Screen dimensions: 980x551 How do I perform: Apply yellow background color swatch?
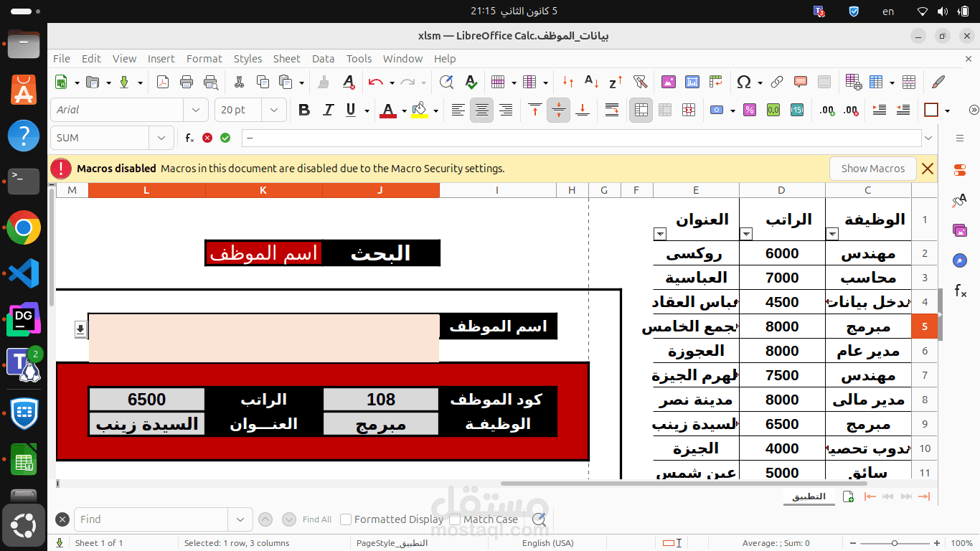coord(420,110)
